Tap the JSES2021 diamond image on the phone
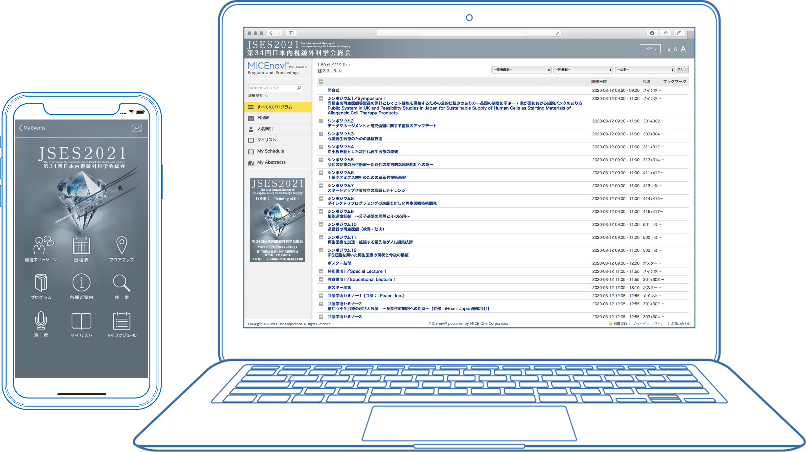The height and width of the screenshot is (452, 806). pos(81,201)
